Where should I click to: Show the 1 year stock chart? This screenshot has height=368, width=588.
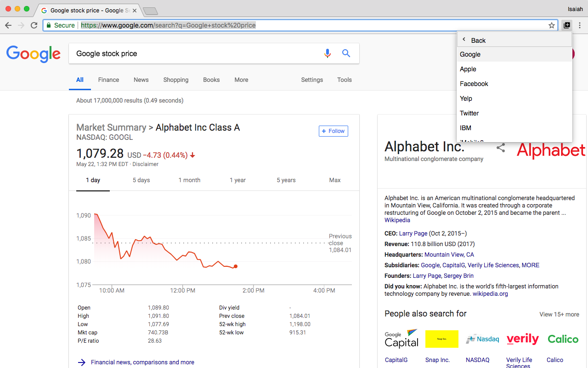[x=237, y=180]
